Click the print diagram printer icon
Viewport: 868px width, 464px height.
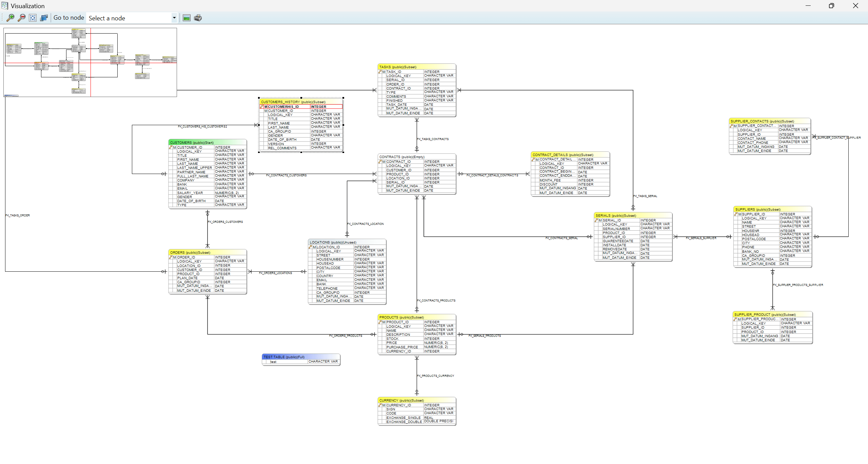[x=198, y=18]
